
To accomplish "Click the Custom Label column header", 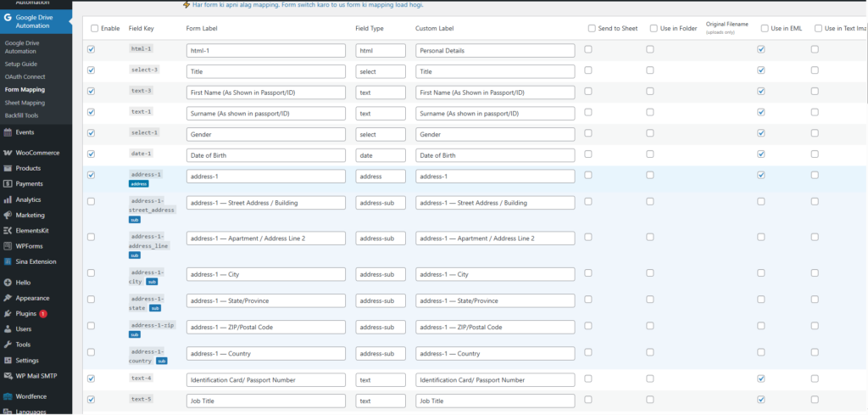I will tap(435, 28).
